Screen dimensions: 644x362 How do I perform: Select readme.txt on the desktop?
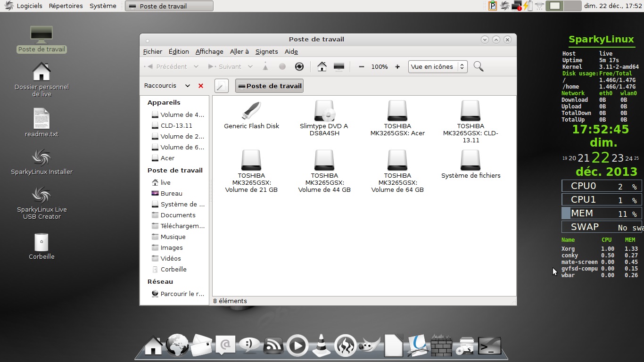41,123
